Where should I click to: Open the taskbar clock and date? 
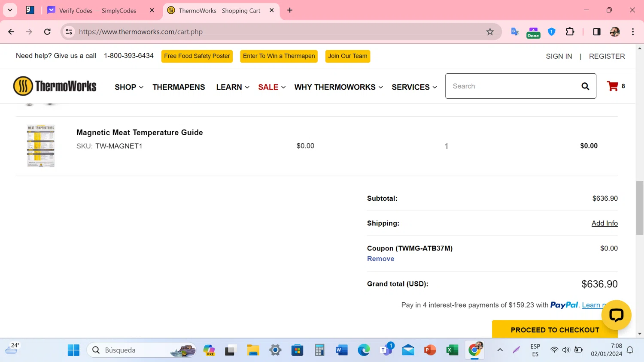point(606,350)
